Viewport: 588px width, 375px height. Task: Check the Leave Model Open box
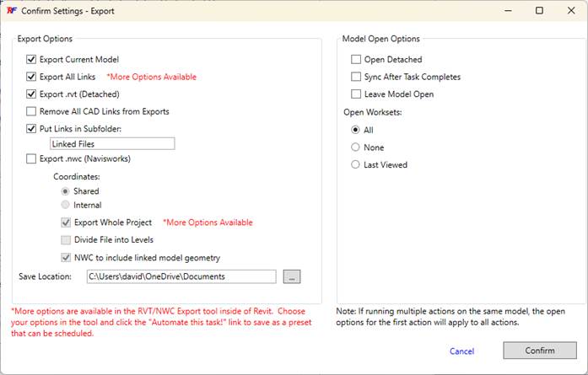(356, 94)
